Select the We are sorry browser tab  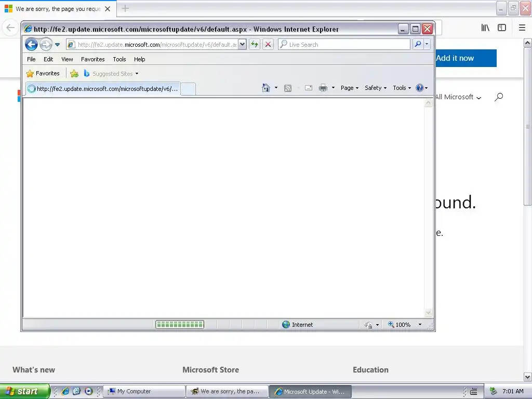[x=58, y=9]
